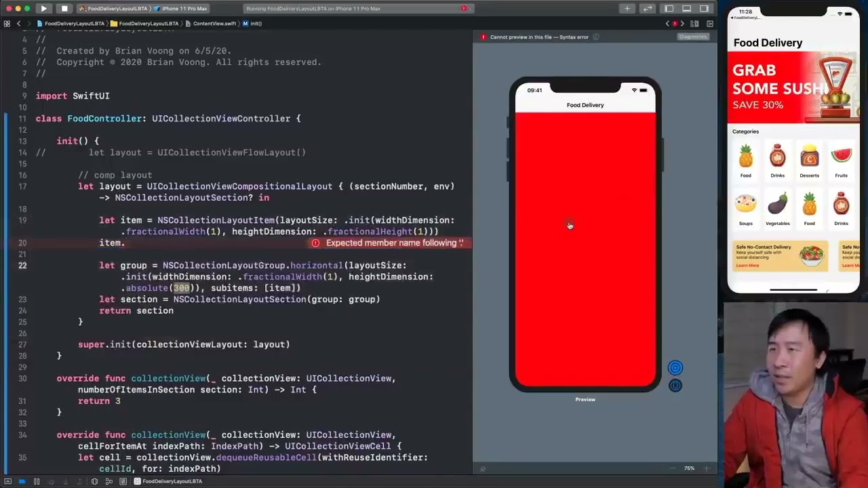This screenshot has width=868, height=488.
Task: Open the FoodDeliveryLayoutLBTA project breadcrumb
Action: point(70,24)
